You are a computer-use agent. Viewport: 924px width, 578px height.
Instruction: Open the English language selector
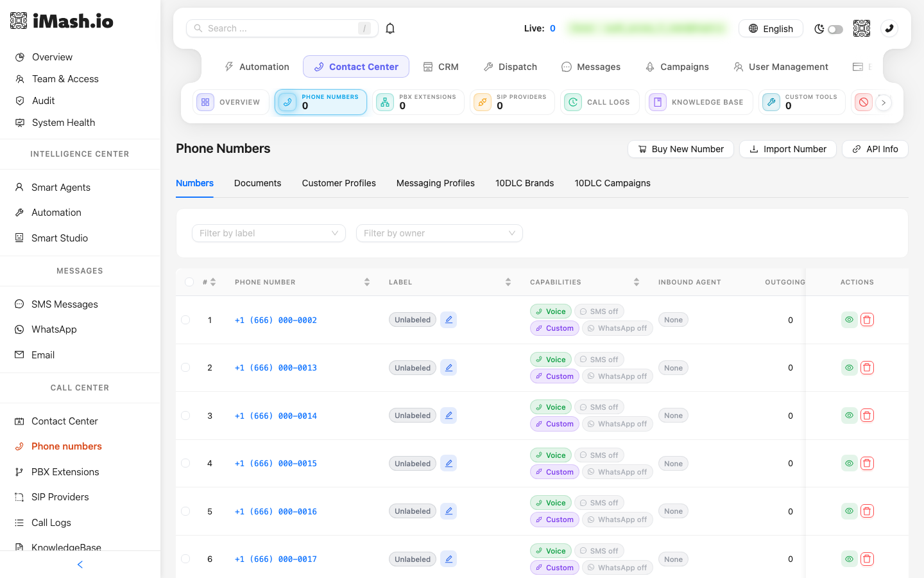click(771, 28)
